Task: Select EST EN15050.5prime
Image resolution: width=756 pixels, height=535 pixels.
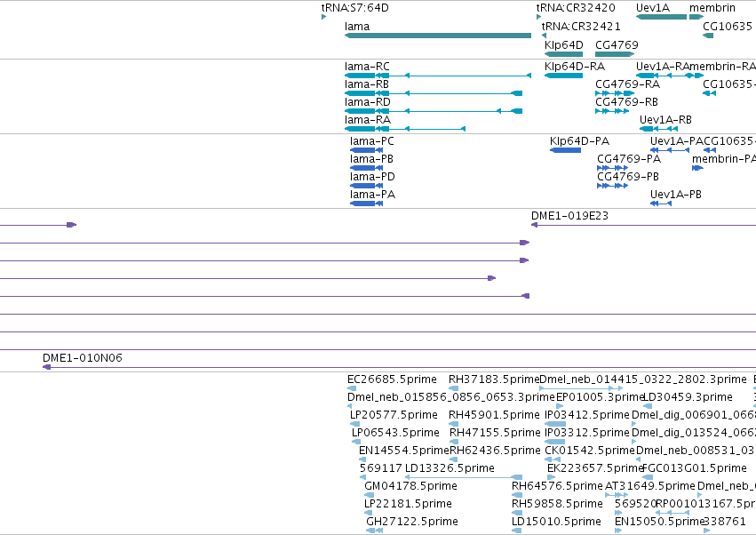Action: click(x=618, y=531)
